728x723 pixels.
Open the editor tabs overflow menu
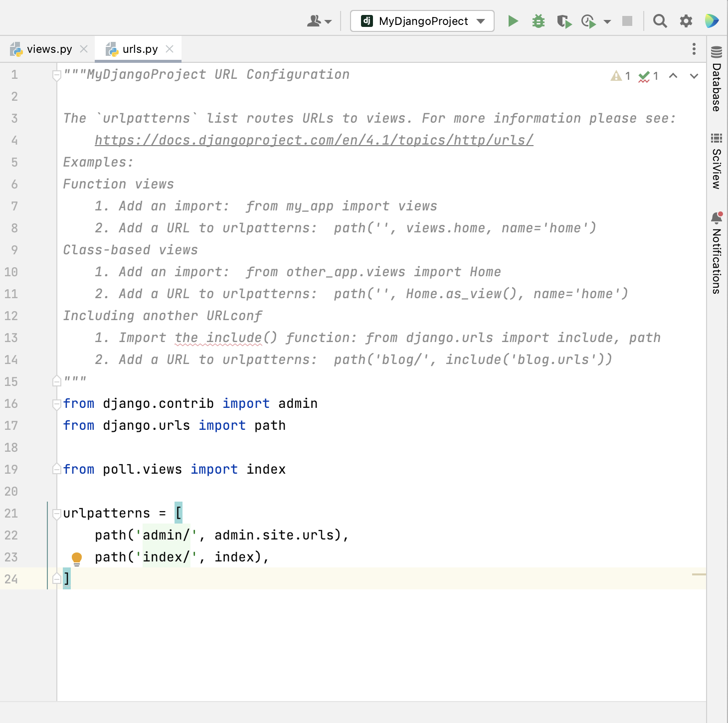[694, 48]
